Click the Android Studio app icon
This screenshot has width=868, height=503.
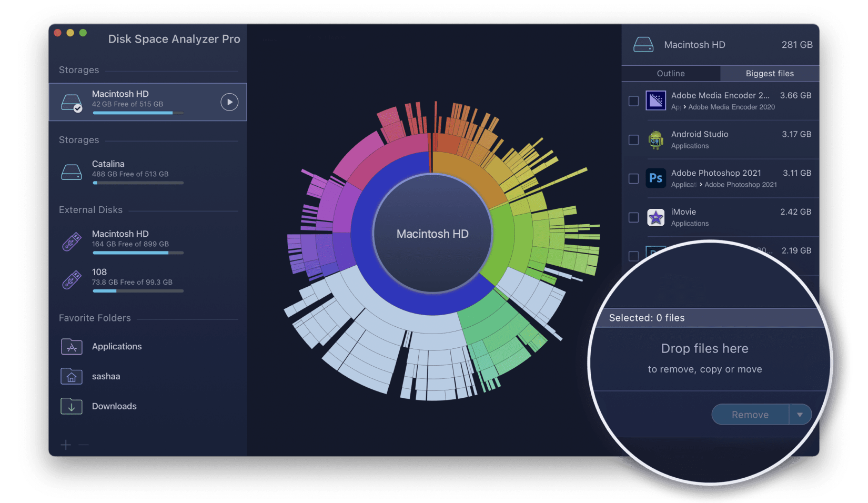tap(655, 140)
